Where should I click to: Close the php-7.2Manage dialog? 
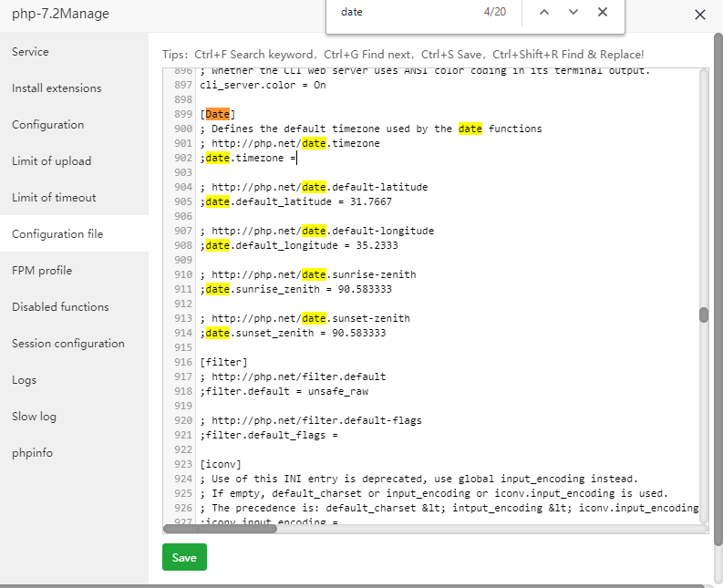(x=700, y=15)
